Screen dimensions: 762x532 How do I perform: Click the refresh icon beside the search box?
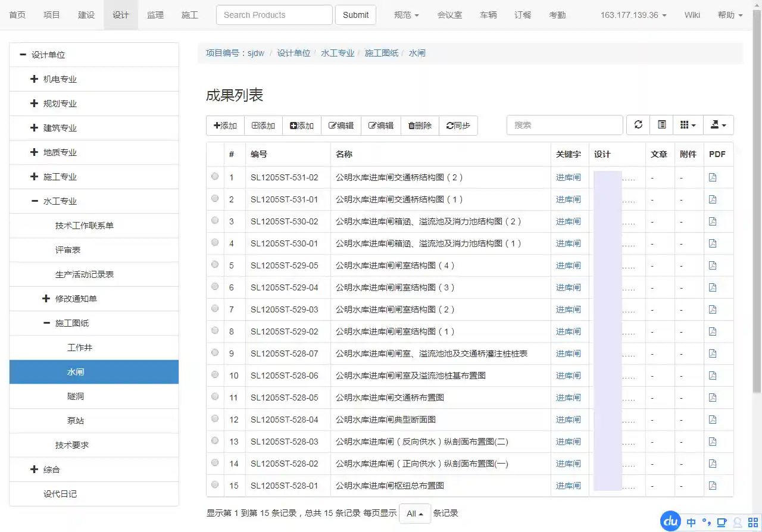coord(638,125)
